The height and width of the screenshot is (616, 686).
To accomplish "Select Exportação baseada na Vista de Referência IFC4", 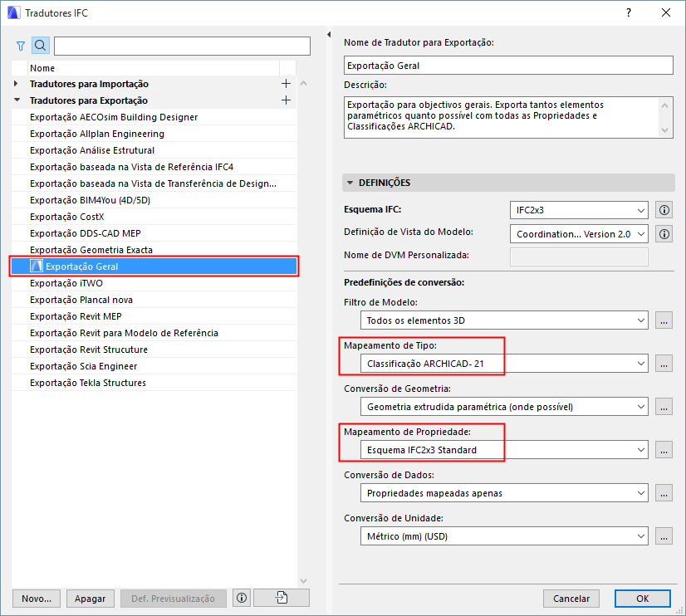I will tap(154, 167).
